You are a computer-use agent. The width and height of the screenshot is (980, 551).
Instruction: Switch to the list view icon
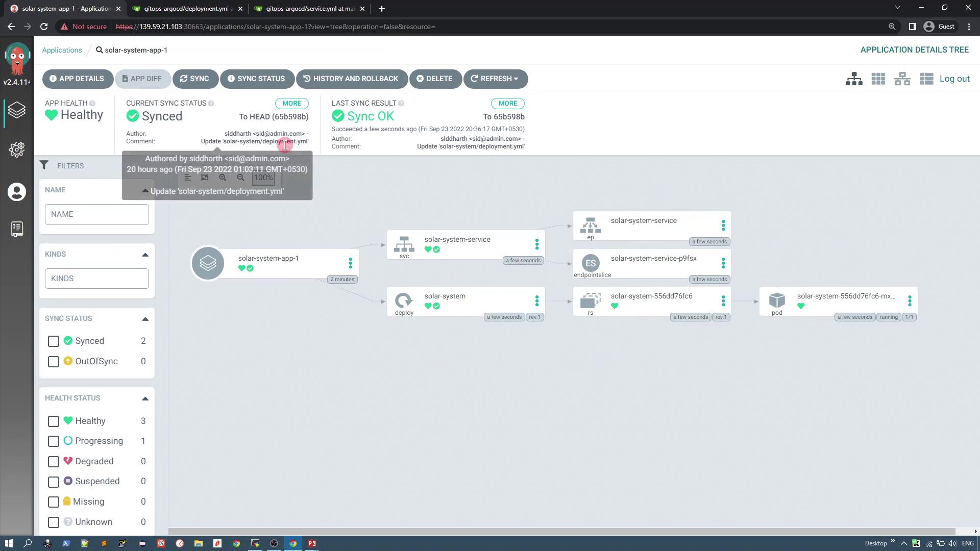pos(926,79)
